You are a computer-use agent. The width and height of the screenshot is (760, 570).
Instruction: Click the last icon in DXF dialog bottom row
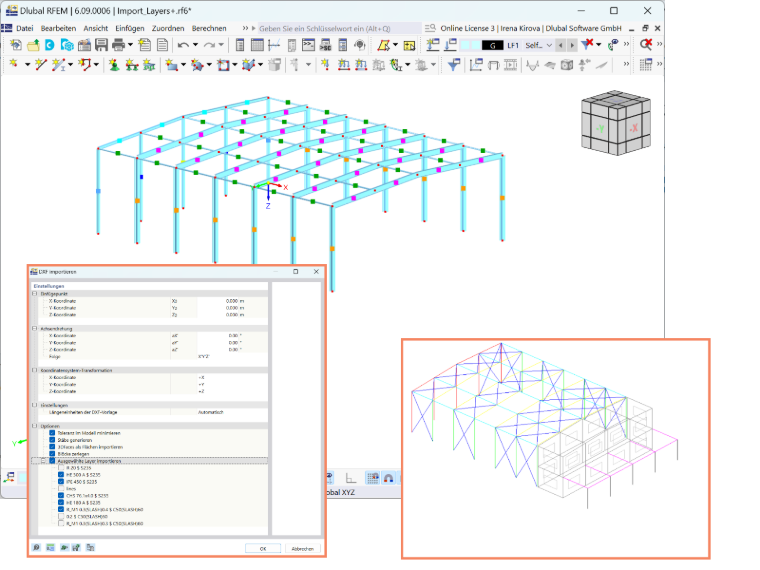[90, 547]
